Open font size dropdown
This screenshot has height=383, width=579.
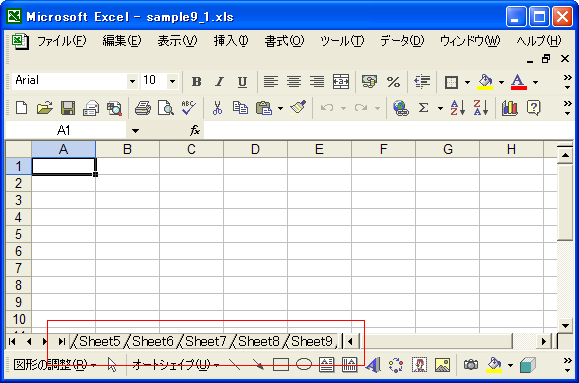172,81
